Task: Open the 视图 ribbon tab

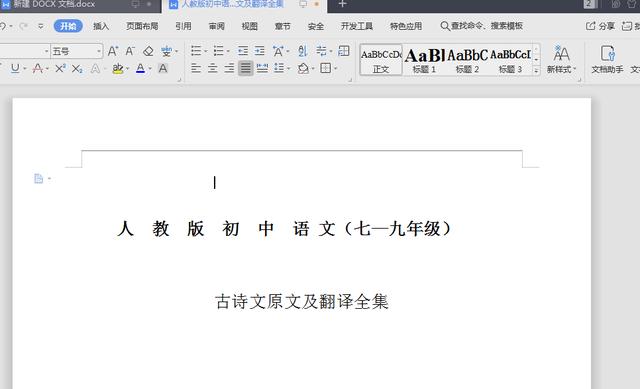Action: point(249,26)
